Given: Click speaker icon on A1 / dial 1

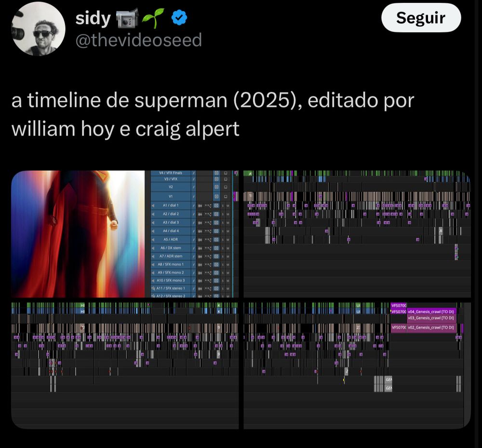Looking at the screenshot, I should point(153,205).
